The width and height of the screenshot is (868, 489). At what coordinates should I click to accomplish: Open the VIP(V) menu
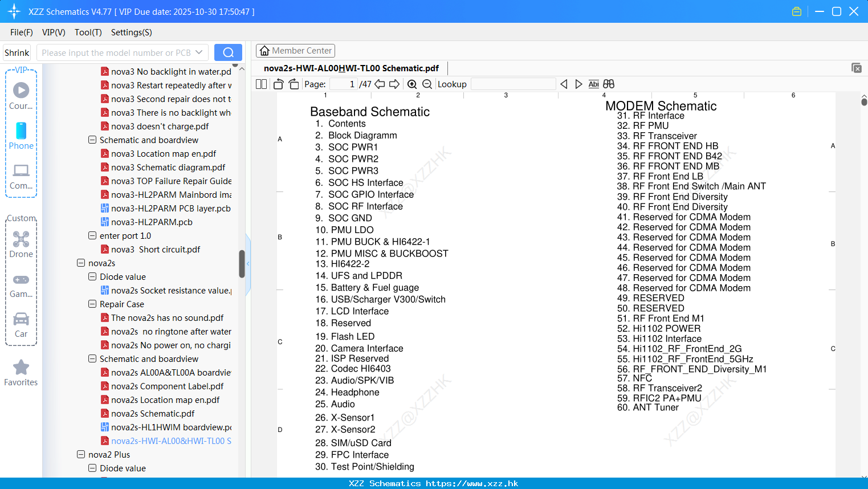click(54, 32)
